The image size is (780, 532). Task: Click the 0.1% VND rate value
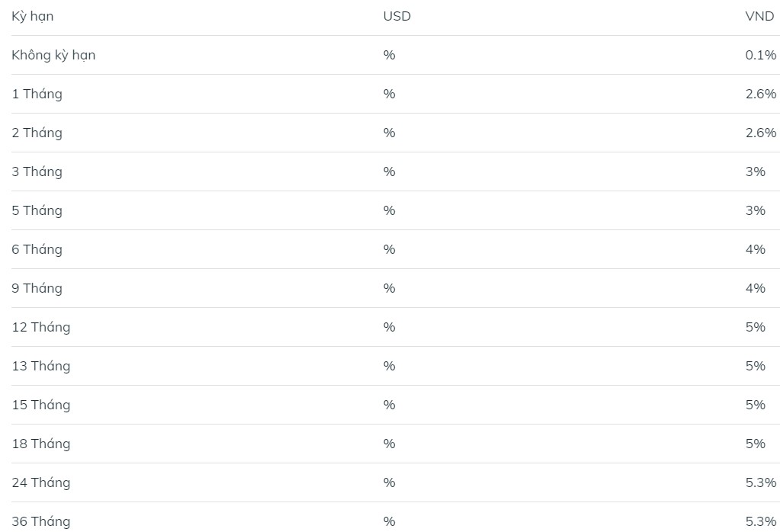pyautogui.click(x=760, y=55)
